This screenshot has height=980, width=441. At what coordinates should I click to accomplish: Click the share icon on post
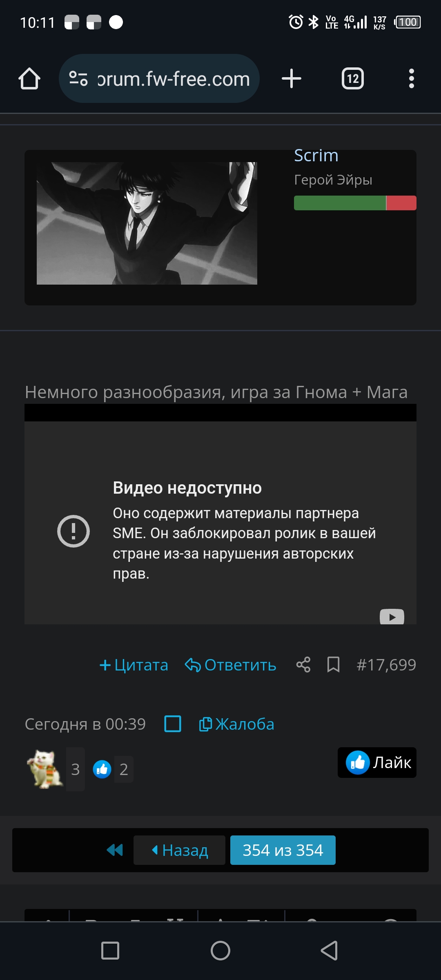coord(303,665)
